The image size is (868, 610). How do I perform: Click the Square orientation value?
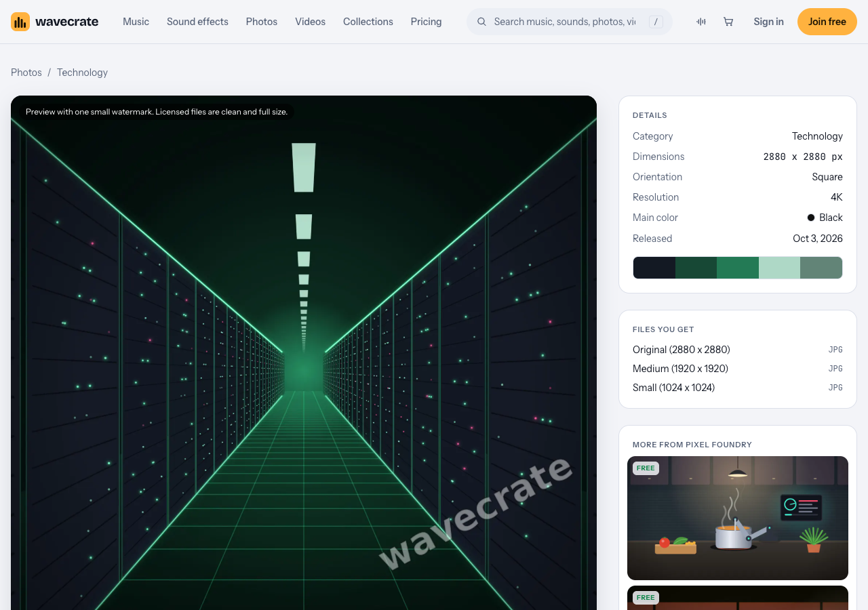click(x=827, y=177)
